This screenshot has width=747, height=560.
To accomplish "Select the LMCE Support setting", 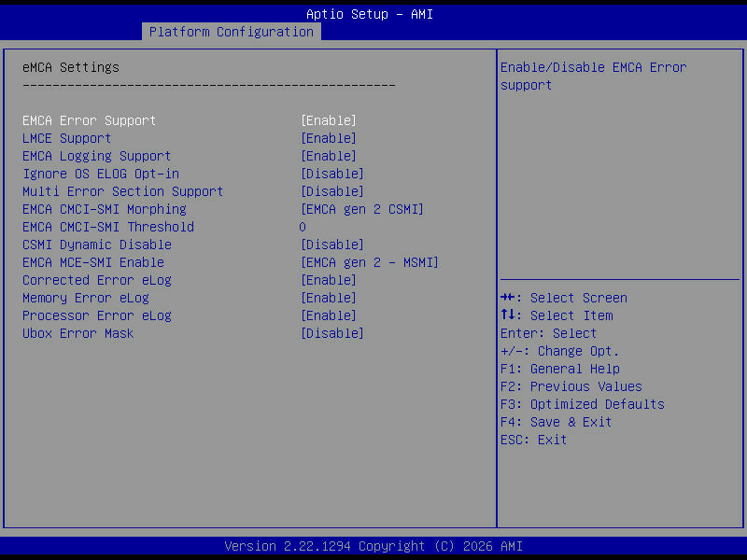I will [66, 138].
